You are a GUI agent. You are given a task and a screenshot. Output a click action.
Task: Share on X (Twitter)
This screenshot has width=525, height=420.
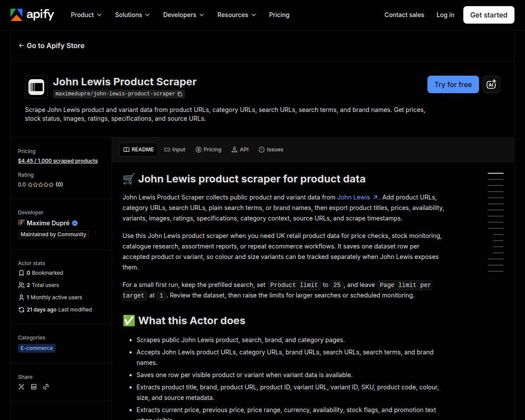click(21, 387)
